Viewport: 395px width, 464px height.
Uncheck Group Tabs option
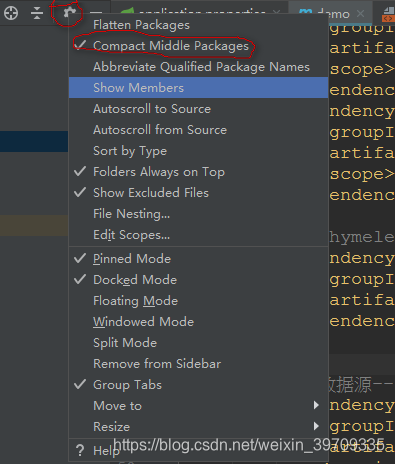[198, 385]
